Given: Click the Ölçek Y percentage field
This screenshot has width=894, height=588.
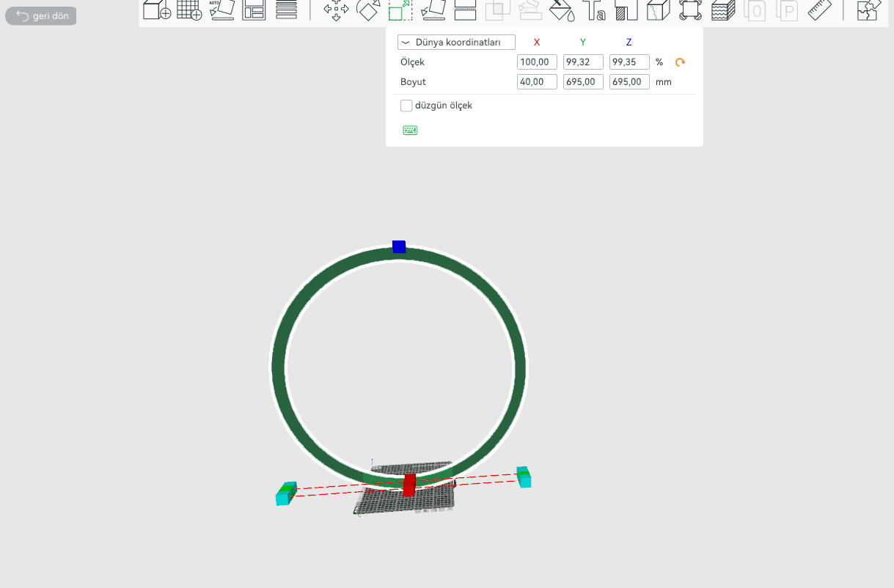Looking at the screenshot, I should (583, 62).
